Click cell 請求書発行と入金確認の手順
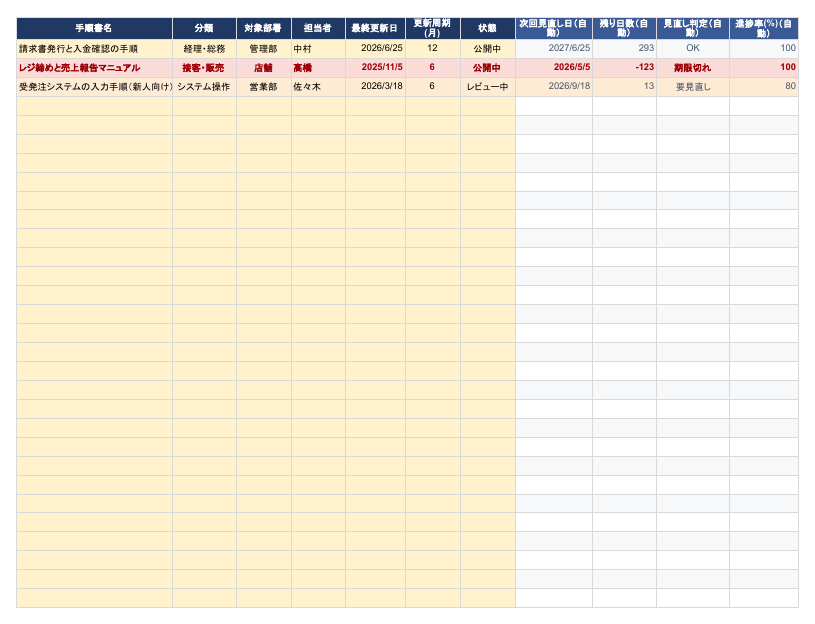 pos(94,49)
